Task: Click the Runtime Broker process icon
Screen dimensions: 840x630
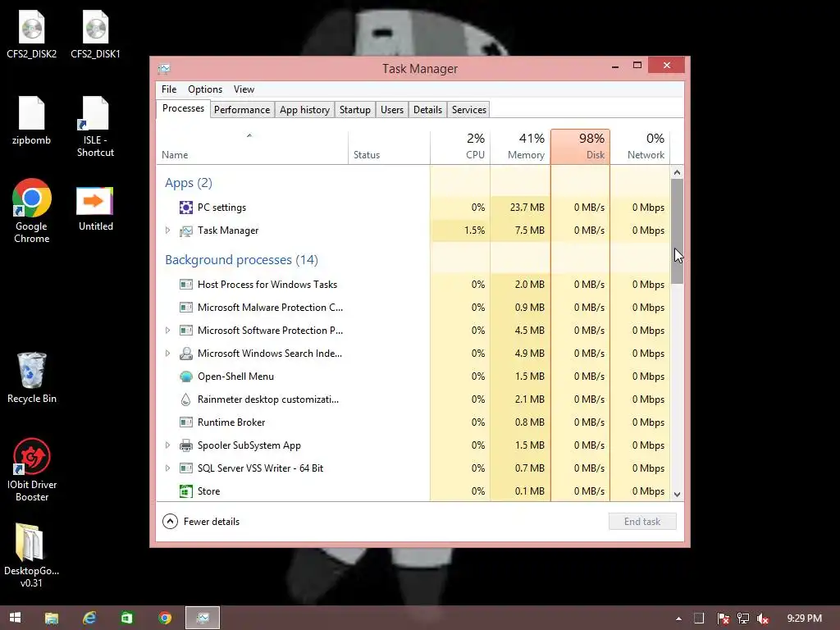Action: 186,422
